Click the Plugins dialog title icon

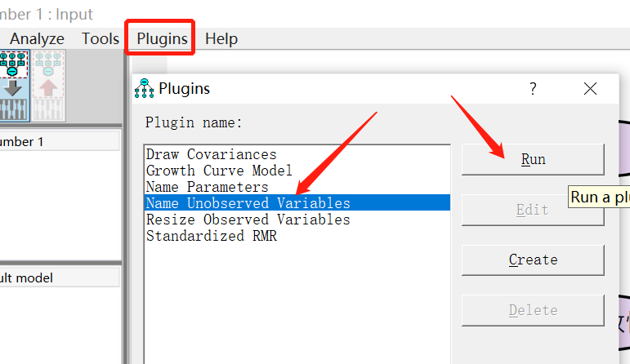tap(145, 89)
